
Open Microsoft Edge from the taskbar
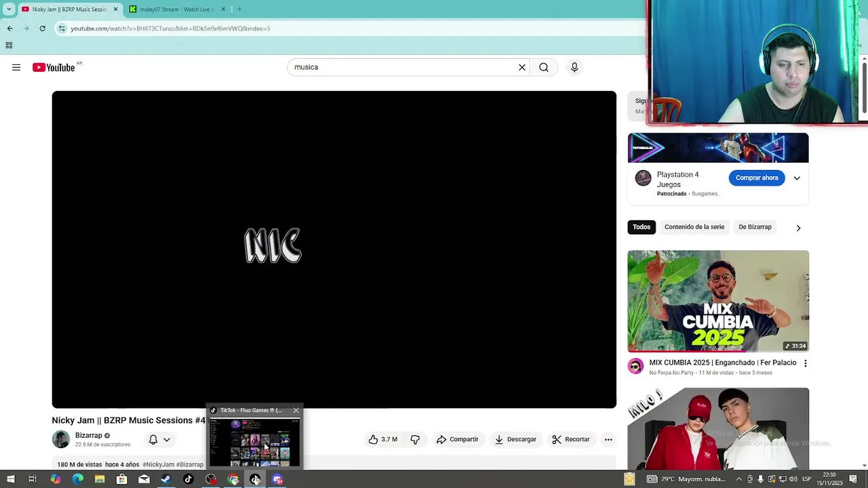click(77, 479)
